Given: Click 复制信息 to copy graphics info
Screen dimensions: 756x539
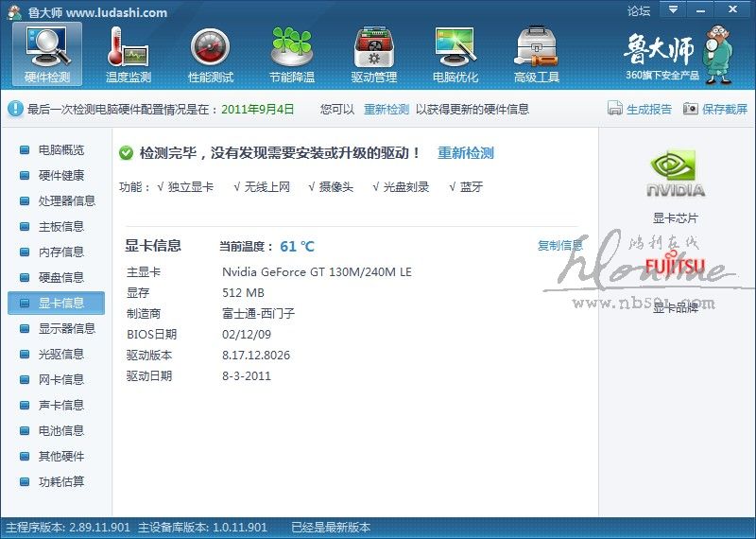Looking at the screenshot, I should 559,246.
